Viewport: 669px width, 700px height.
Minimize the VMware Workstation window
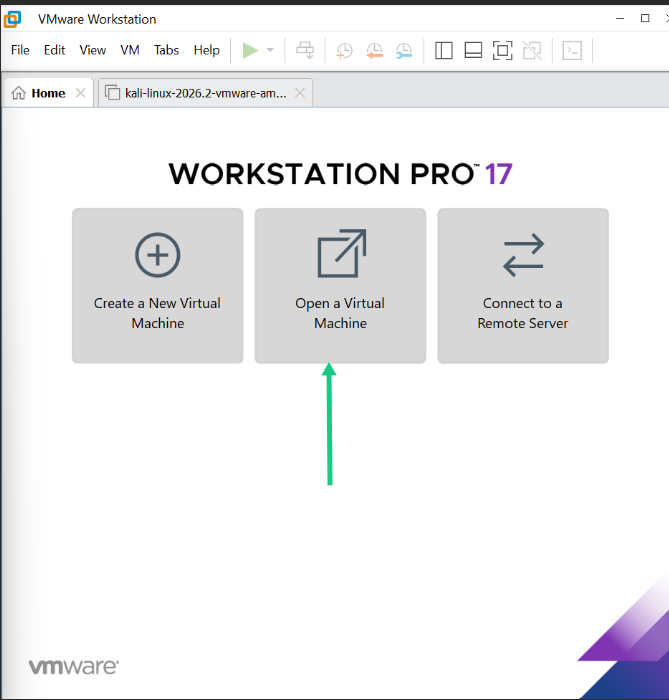click(620, 18)
